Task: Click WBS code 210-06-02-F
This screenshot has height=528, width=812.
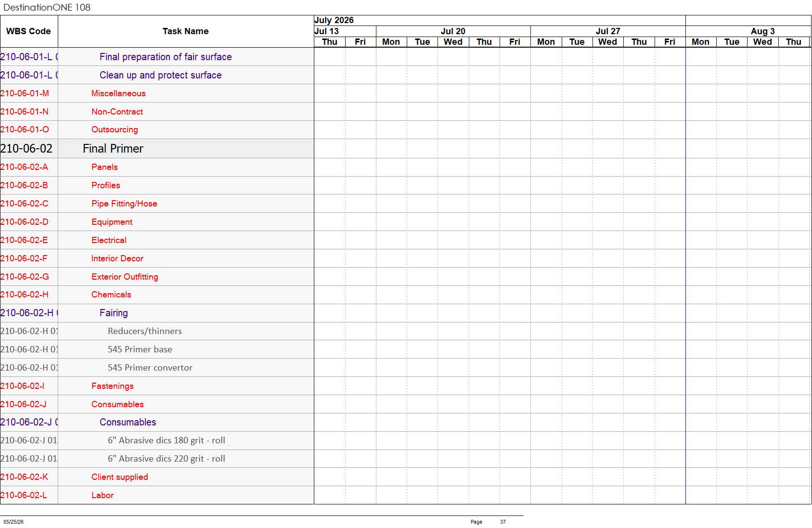Action: 24,258
